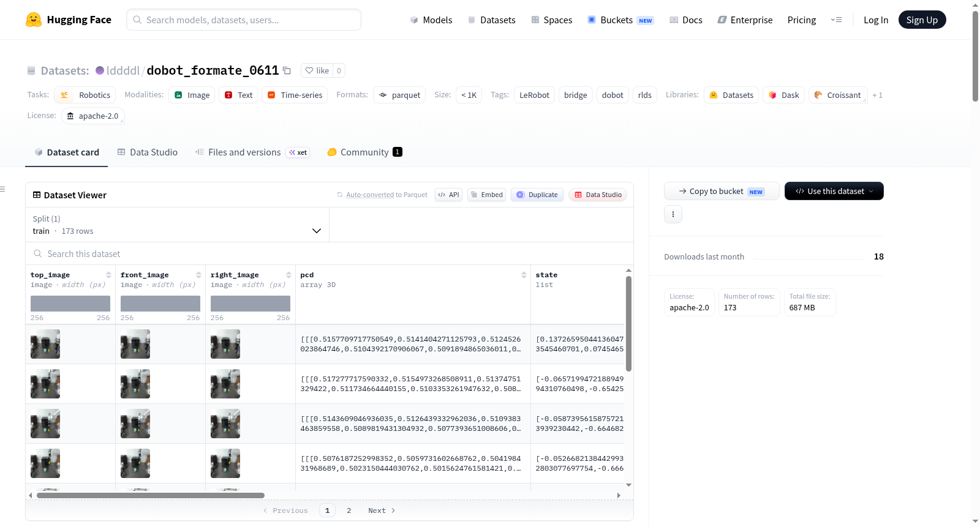Screen dimensions: 980x527
Task: Open first row front_image thumbnail
Action: point(135,344)
